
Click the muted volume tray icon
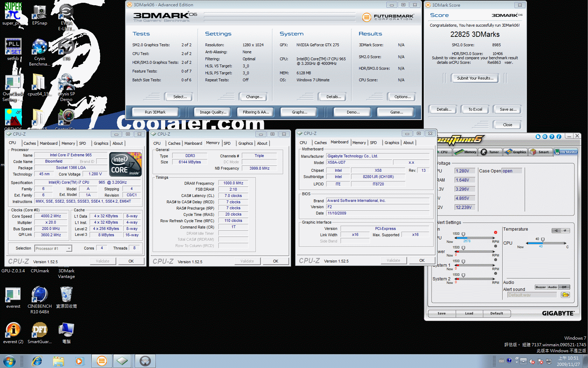pyautogui.click(x=532, y=361)
